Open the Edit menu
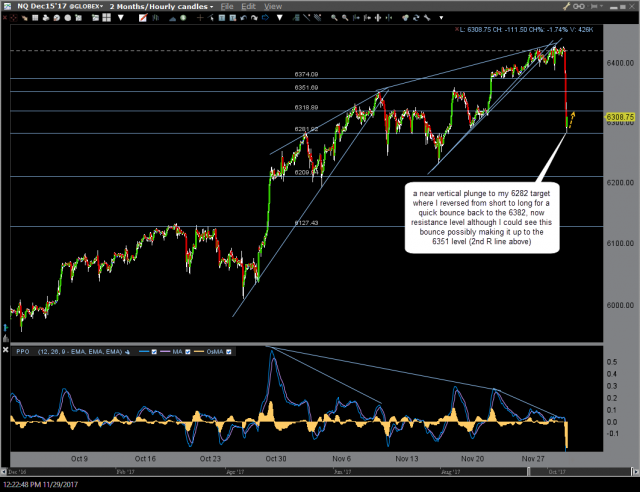This screenshot has height=492, width=640. pyautogui.click(x=248, y=7)
